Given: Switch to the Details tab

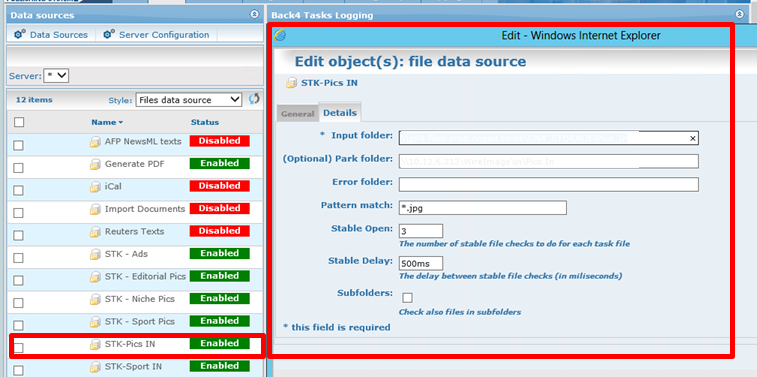Looking at the screenshot, I should (340, 113).
